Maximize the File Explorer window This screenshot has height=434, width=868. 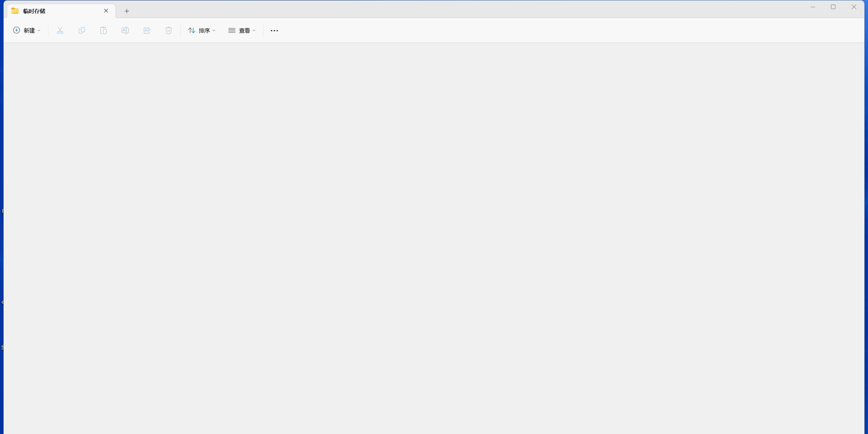[834, 7]
